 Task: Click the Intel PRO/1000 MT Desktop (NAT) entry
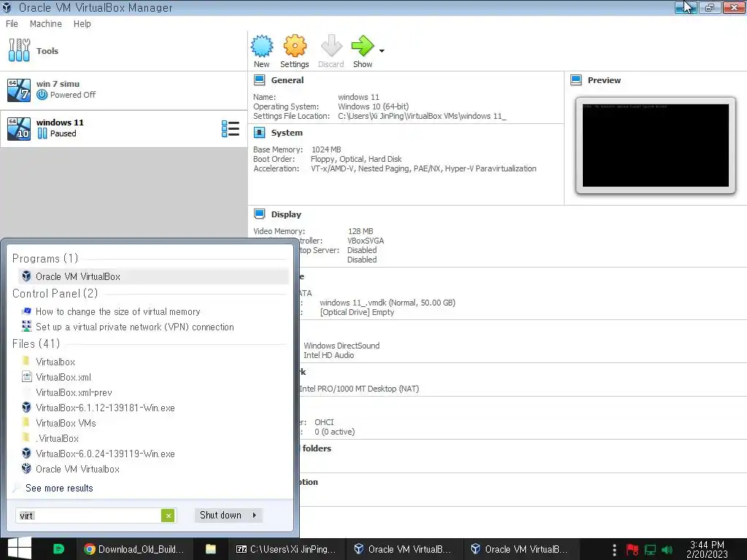[359, 389]
